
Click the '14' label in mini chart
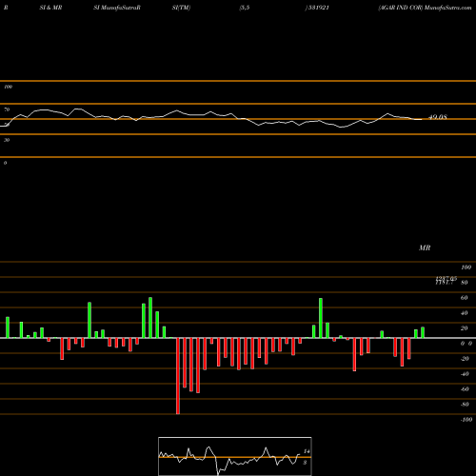(x=307, y=451)
